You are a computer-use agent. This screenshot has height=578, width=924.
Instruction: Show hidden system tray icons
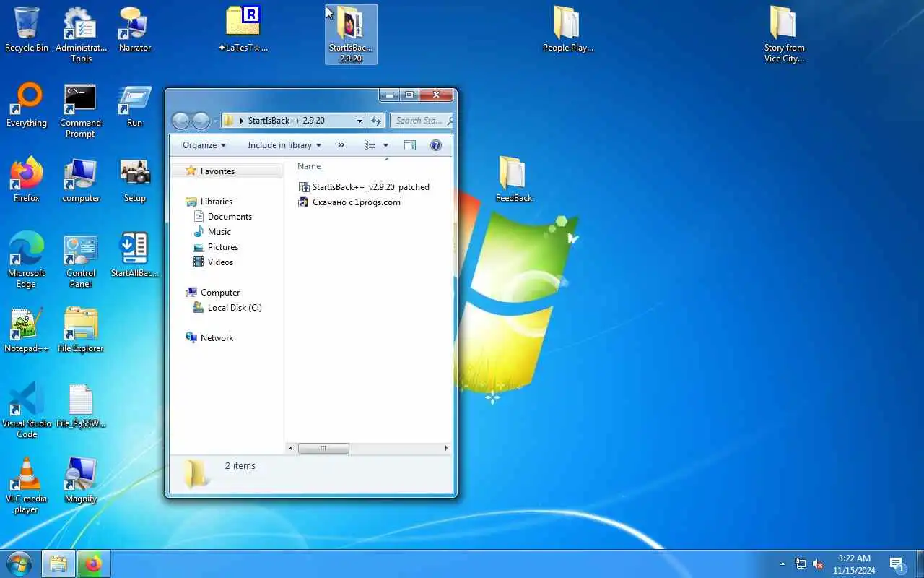(x=783, y=564)
